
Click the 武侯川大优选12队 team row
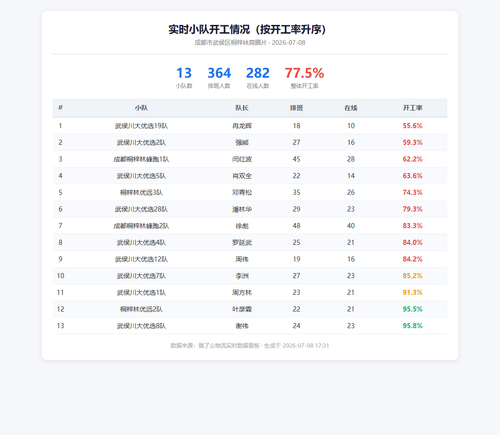point(250,259)
